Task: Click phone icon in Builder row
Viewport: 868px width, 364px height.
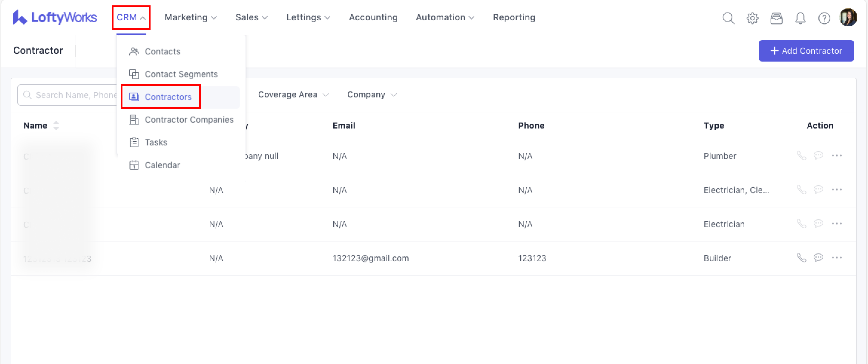Action: point(801,258)
